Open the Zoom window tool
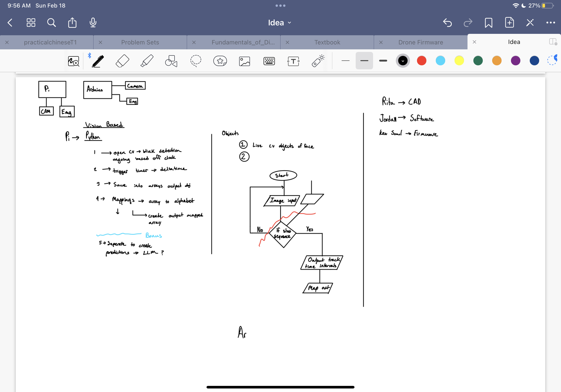This screenshot has width=561, height=392. click(74, 61)
